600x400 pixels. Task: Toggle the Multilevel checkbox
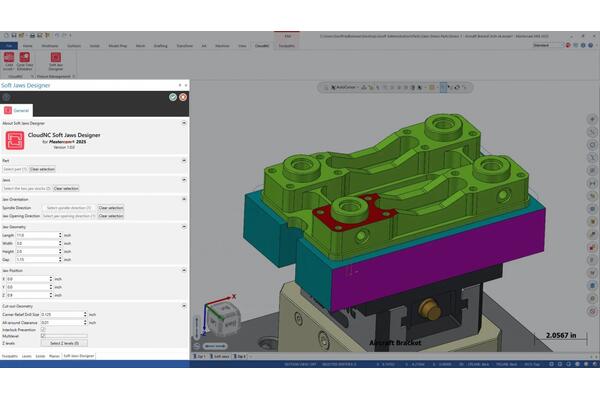pyautogui.click(x=43, y=336)
